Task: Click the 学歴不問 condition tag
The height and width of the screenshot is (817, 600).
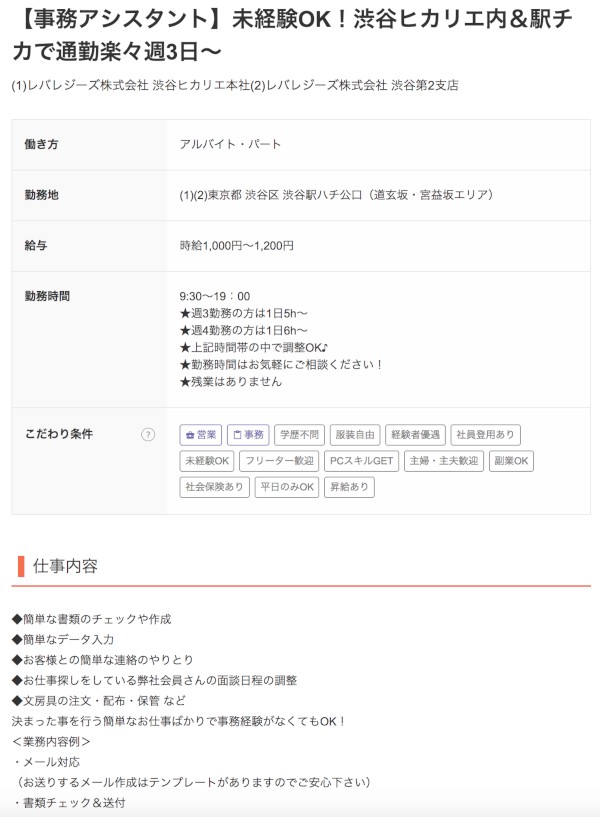Action: coord(299,435)
